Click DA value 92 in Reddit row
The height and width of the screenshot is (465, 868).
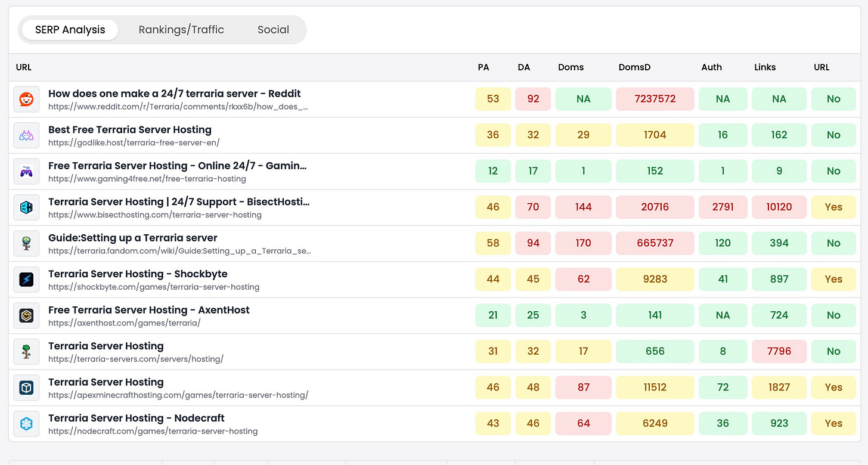pyautogui.click(x=533, y=99)
